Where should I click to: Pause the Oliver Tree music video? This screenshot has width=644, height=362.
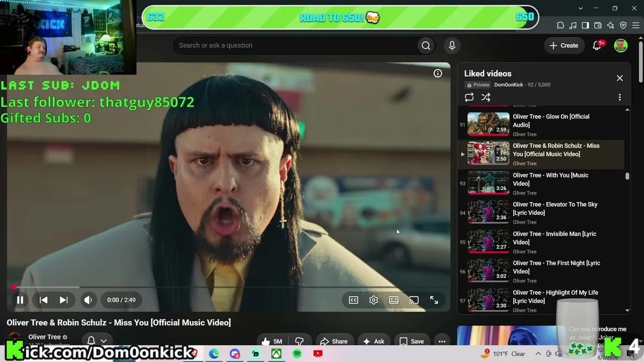[x=20, y=300]
